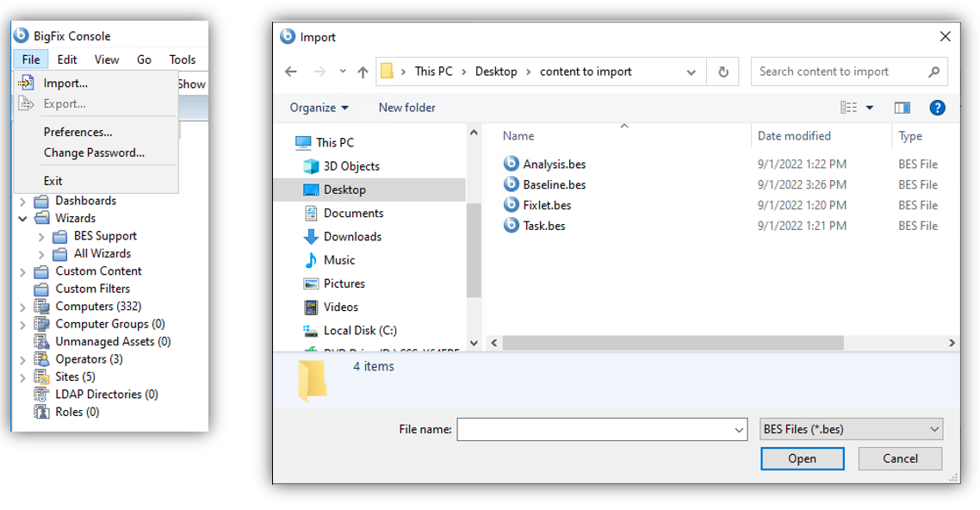Click the Unmanaged Assets node icon
The image size is (980, 510).
[41, 341]
